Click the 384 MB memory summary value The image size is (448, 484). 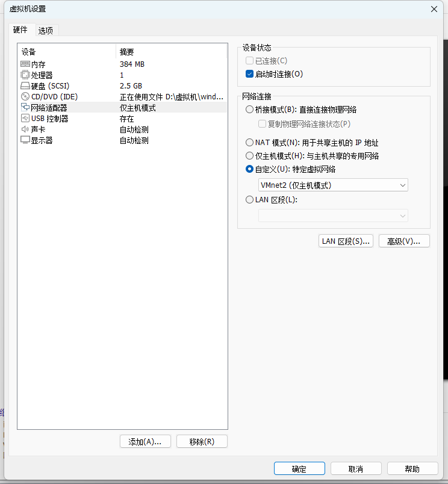[132, 64]
